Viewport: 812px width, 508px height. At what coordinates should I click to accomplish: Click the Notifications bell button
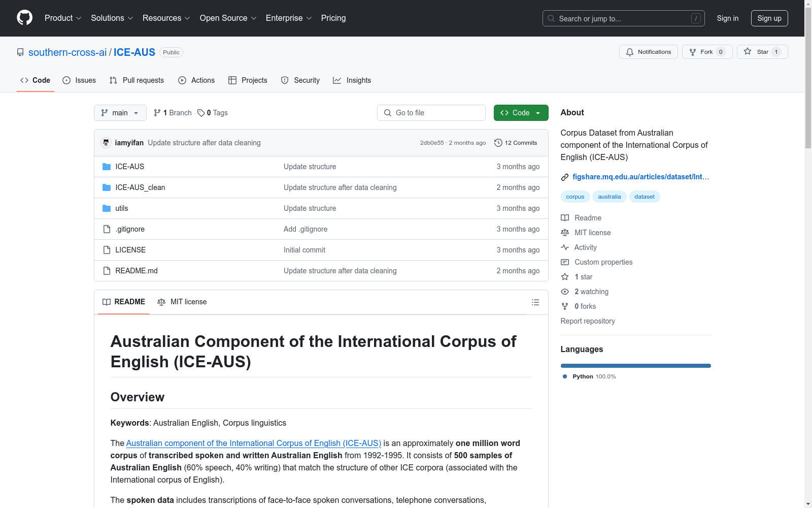pos(648,52)
